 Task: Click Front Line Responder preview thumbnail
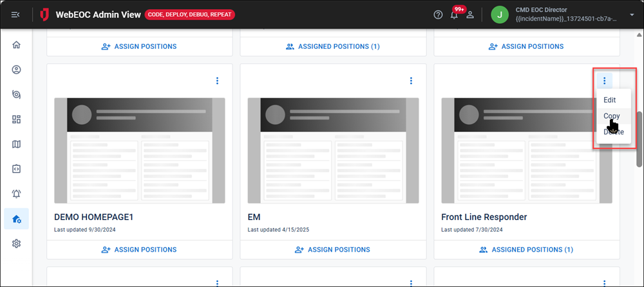(x=527, y=151)
